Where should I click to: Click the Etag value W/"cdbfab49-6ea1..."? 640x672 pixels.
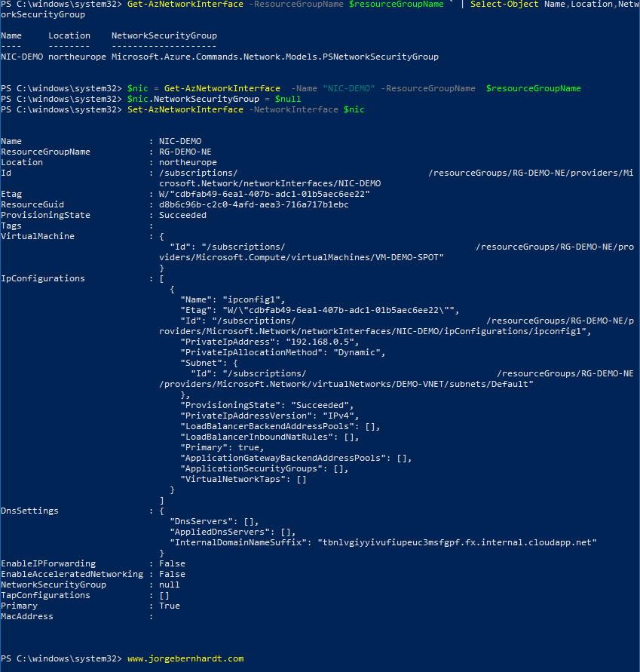pos(265,194)
